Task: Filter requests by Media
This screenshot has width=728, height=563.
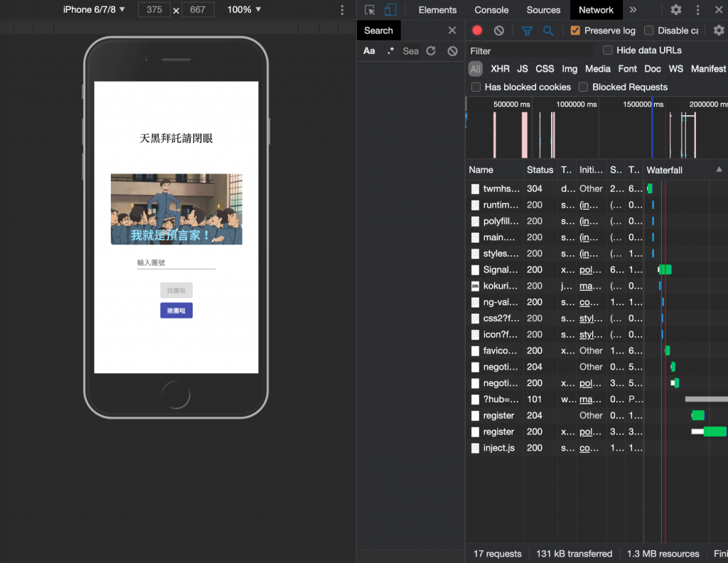Action: pos(597,69)
